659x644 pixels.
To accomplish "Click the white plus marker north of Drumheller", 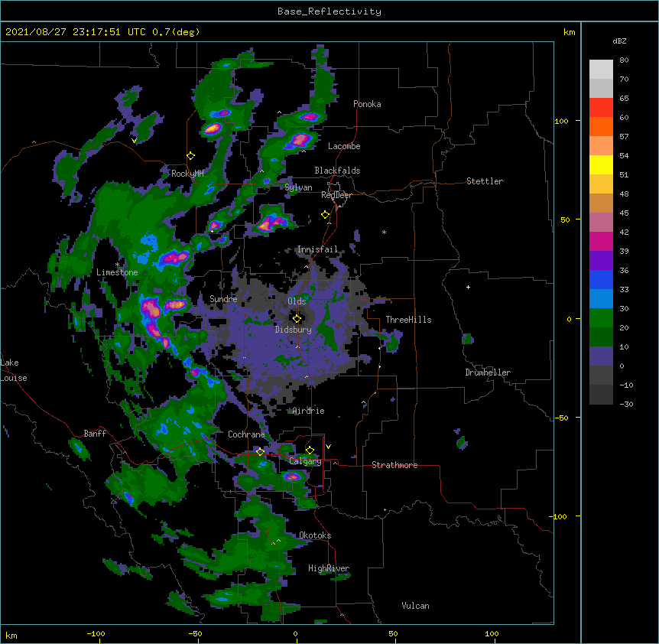I will tap(468, 287).
